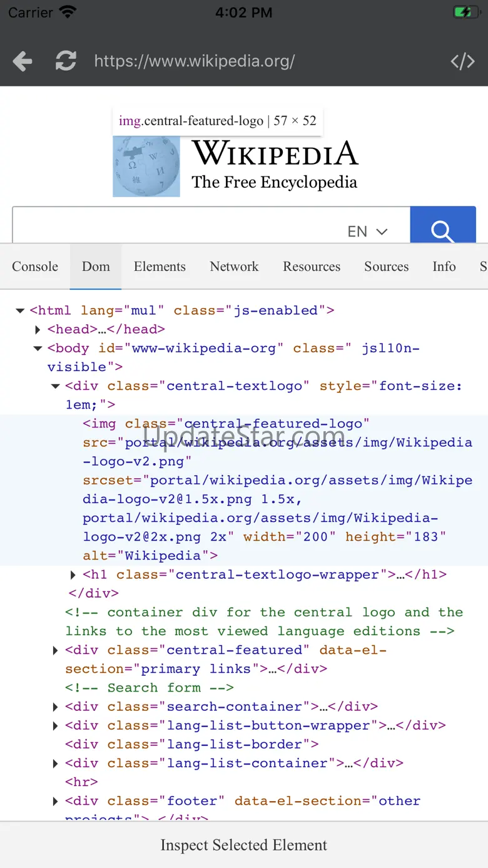Tap the 4:02 PM clock
Image resolution: width=488 pixels, height=868 pixels.
[x=244, y=13]
